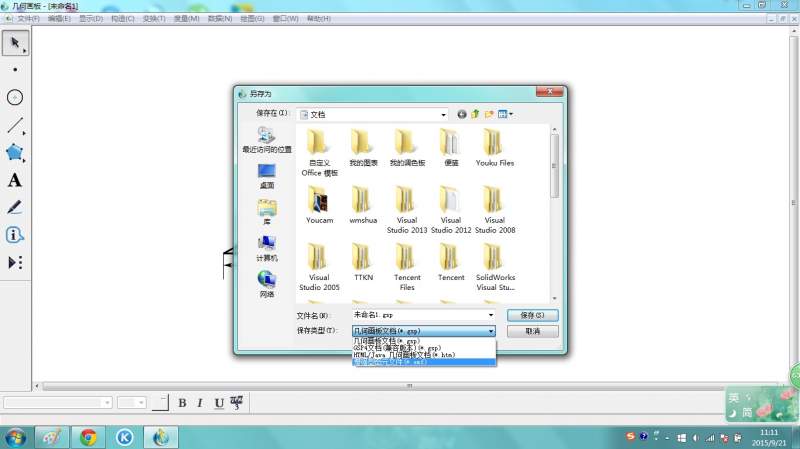
Task: Open Chrome from the taskbar
Action: (x=88, y=437)
